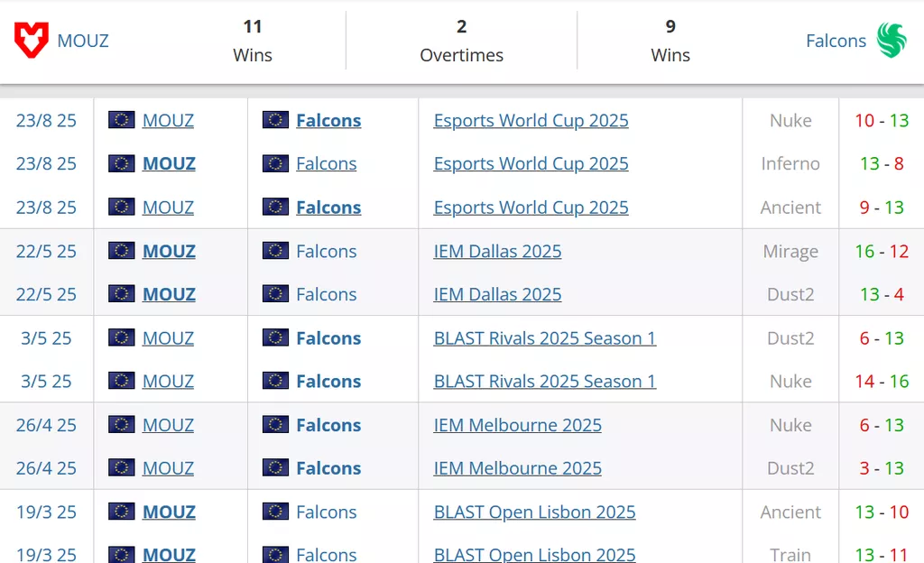Click the 23/8 25 date on Nuke row
This screenshot has height=563, width=924.
coord(46,120)
